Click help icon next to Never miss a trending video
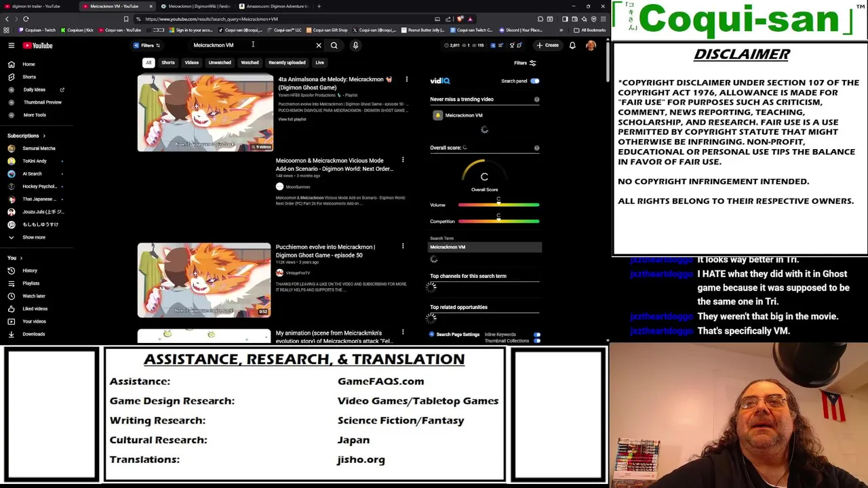868x488 pixels. pos(536,100)
